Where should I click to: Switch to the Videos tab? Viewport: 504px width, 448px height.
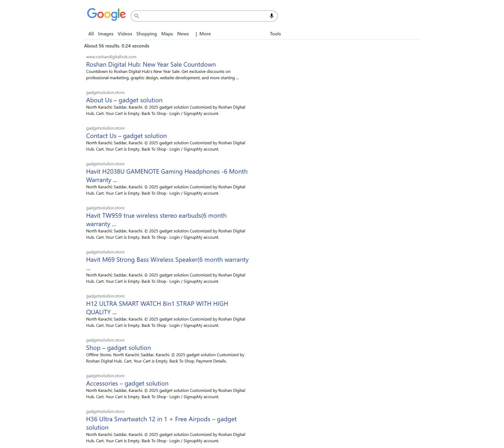coord(125,34)
